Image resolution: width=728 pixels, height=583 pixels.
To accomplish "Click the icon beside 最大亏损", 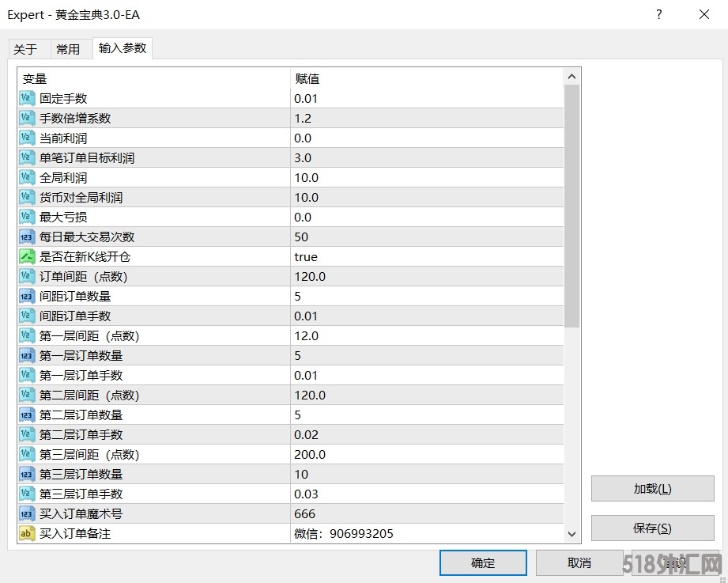I will tap(27, 217).
